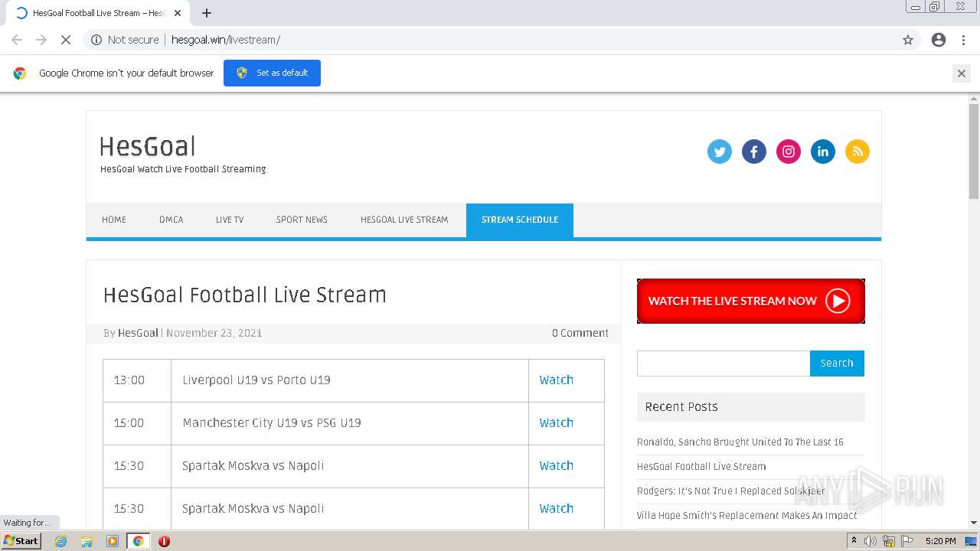Viewport: 980px width, 551px height.
Task: Go to the HOME menu item
Action: pyautogui.click(x=114, y=220)
